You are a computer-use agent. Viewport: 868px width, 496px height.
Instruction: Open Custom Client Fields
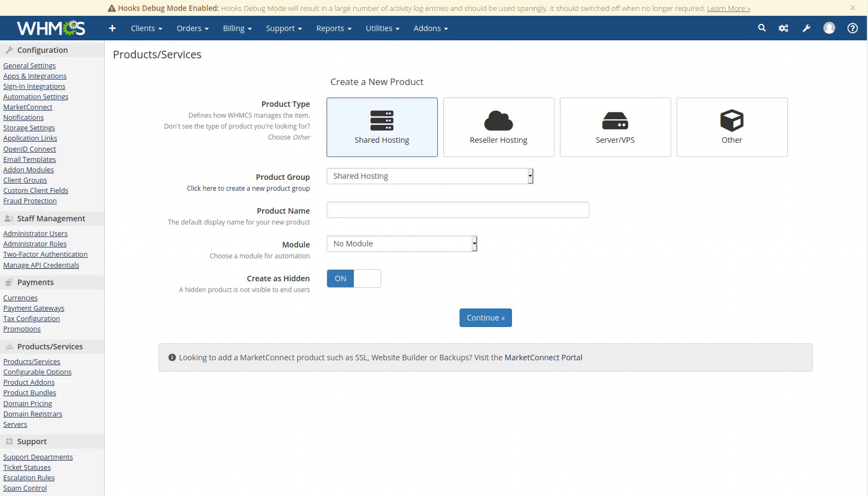click(x=36, y=190)
